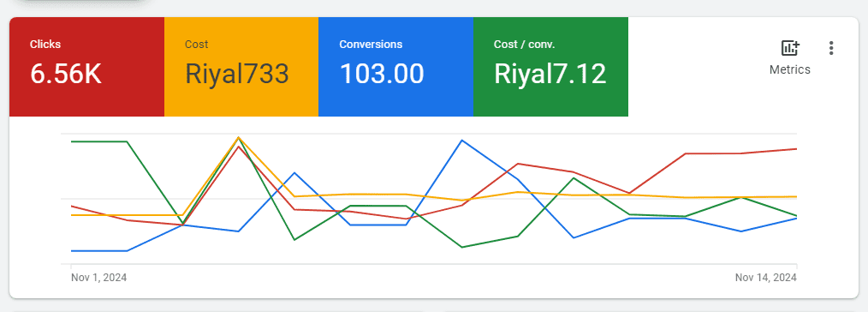Open the Metrics chart-plus icon
The height and width of the screenshot is (312, 868).
(x=790, y=48)
